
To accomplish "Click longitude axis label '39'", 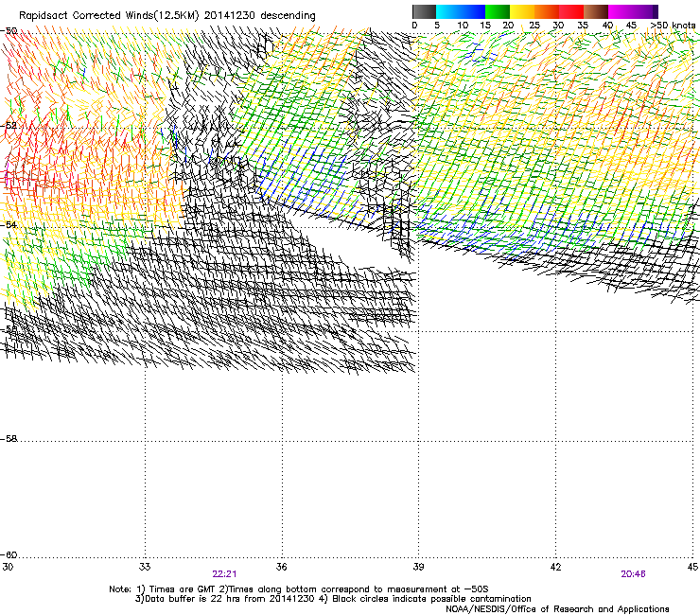I will [418, 567].
